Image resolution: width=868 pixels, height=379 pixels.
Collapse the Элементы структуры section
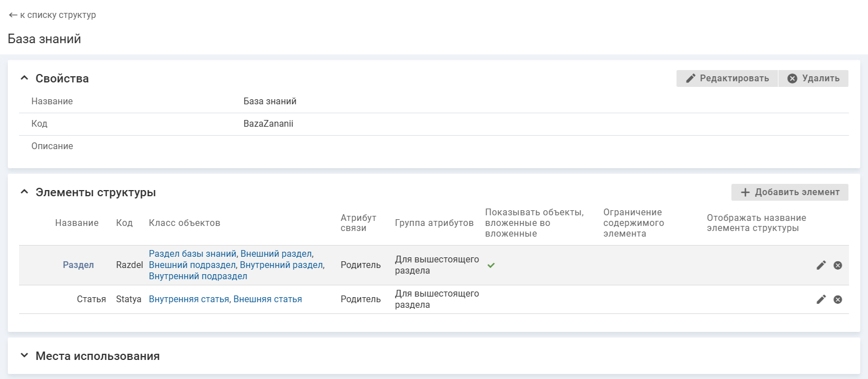(x=24, y=192)
